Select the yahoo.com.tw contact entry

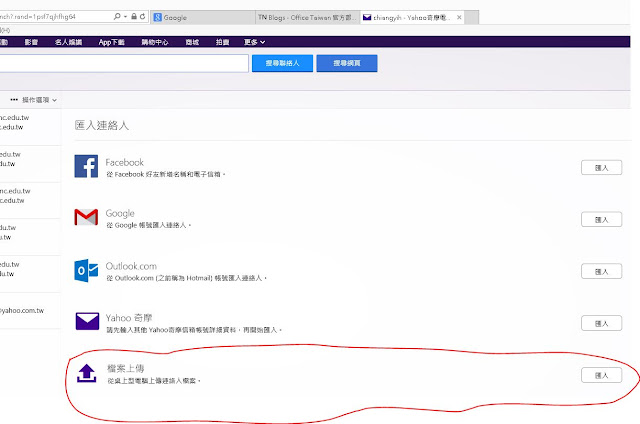coord(30,311)
